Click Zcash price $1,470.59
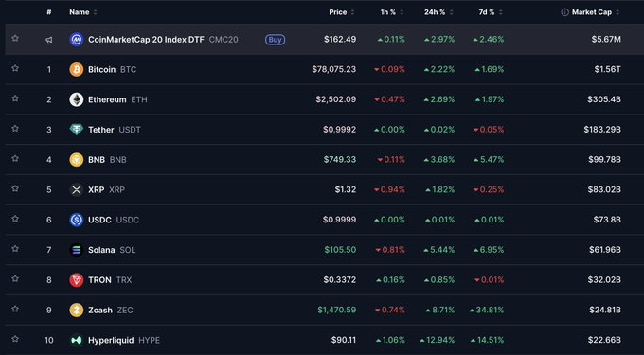This screenshot has height=355, width=644. 337,310
